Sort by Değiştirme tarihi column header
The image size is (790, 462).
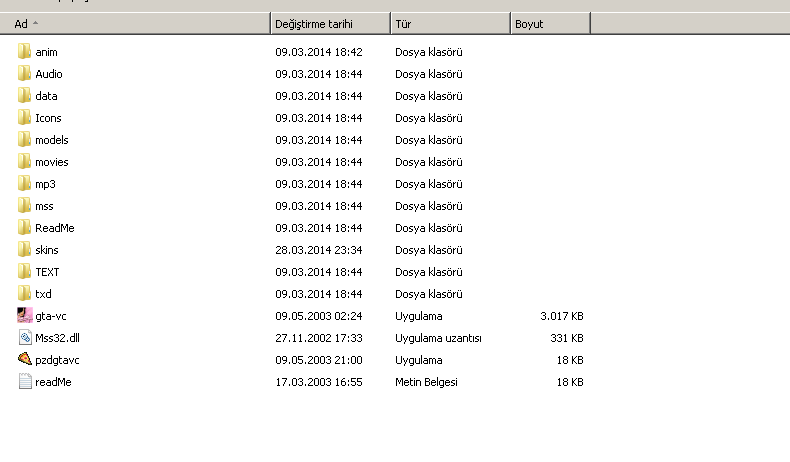click(x=331, y=24)
